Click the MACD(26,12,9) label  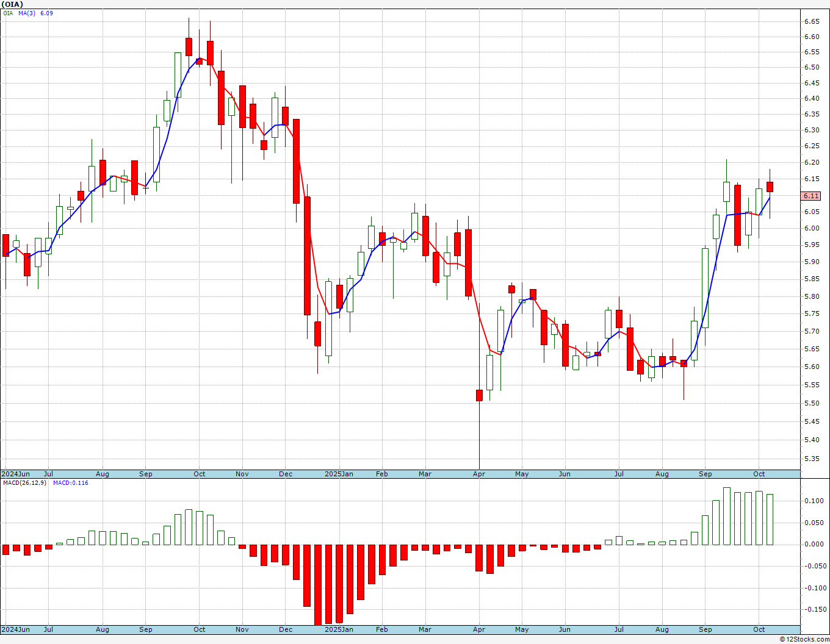tap(25, 482)
